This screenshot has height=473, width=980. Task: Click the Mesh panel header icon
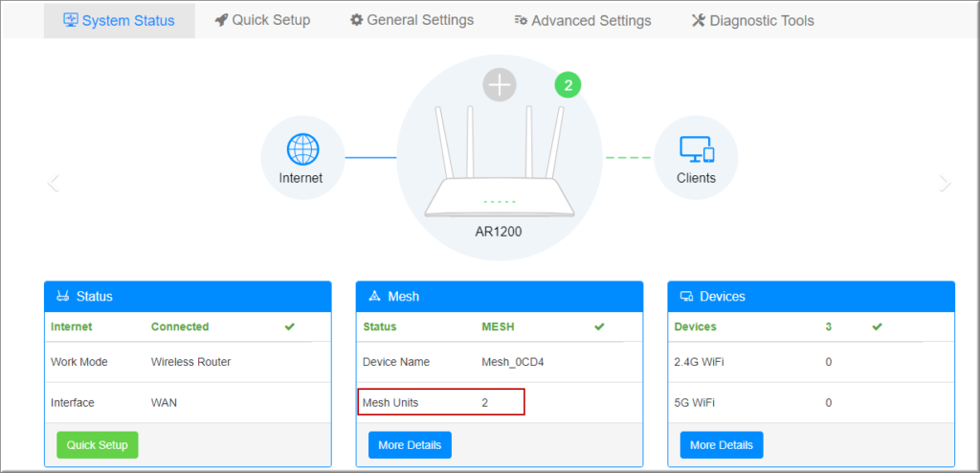tap(374, 297)
